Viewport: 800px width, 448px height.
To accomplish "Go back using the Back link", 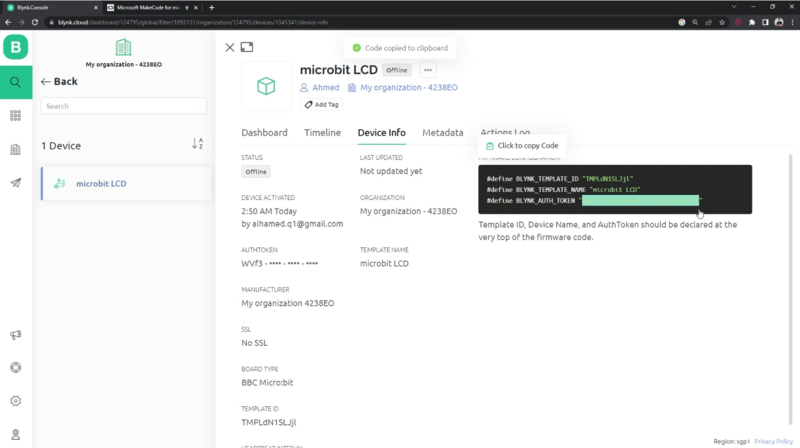I will click(59, 82).
